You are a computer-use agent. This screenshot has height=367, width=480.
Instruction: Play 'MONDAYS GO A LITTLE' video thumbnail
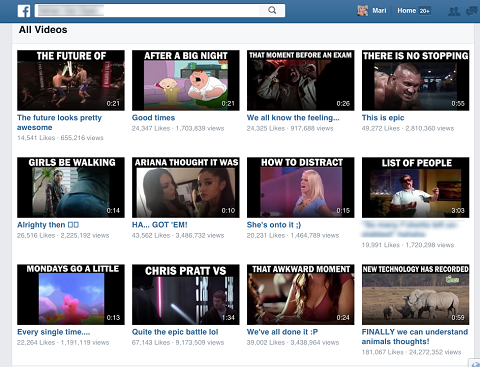pos(71,294)
